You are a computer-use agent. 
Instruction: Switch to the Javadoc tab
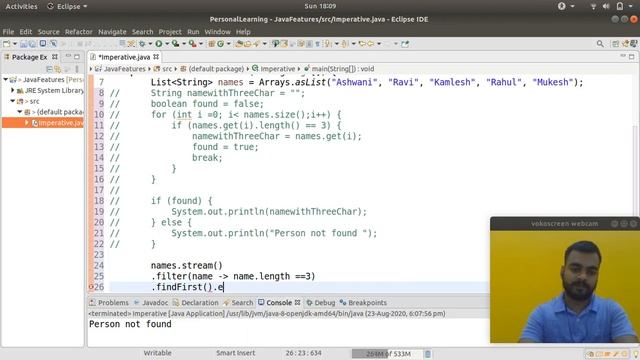click(x=151, y=302)
